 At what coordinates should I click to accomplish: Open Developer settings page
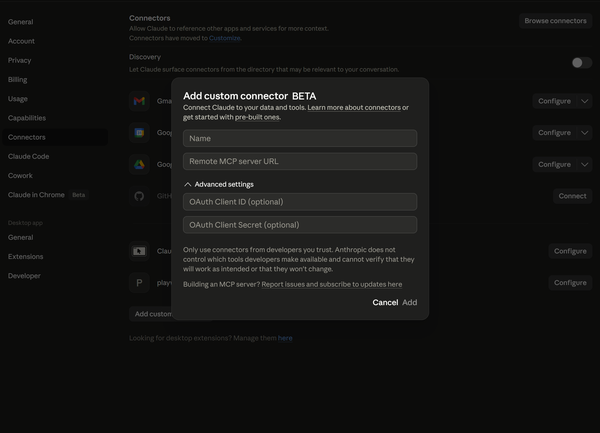pyautogui.click(x=24, y=275)
